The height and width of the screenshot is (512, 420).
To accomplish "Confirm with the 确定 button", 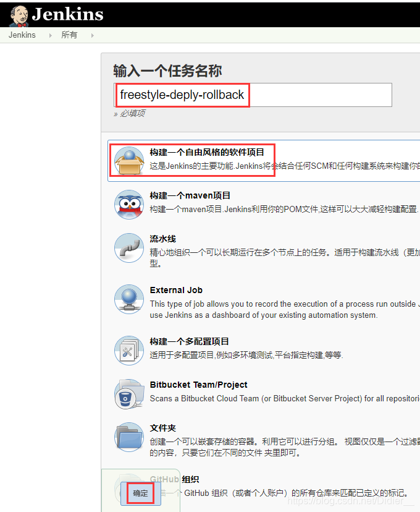I will [x=141, y=493].
